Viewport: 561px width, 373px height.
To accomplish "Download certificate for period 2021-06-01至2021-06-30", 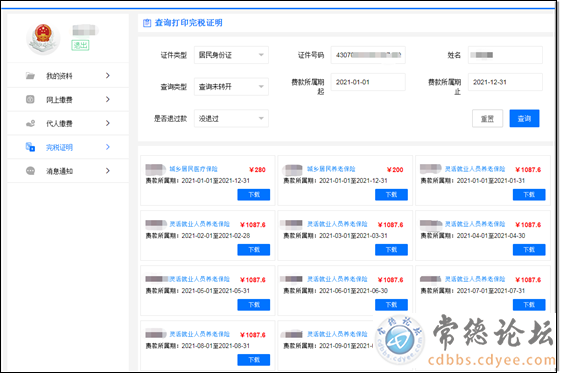I will pos(391,305).
